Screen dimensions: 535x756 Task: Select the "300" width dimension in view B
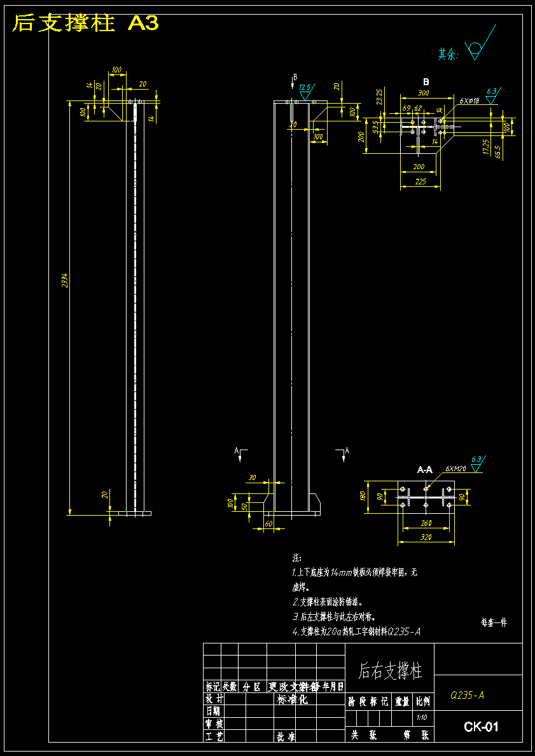[424, 93]
